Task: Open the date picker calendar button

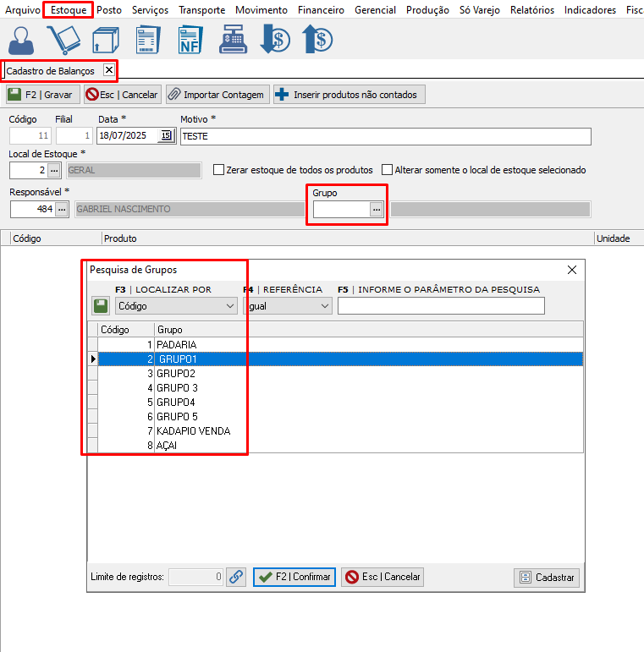Action: pos(166,136)
